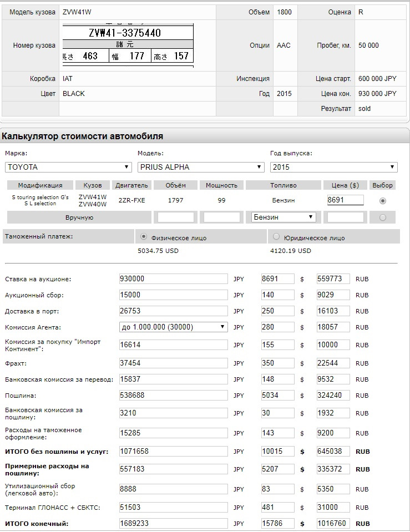The width and height of the screenshot is (410, 532).
Task: Click the Фрахт JPY field 37454
Action: [x=174, y=363]
